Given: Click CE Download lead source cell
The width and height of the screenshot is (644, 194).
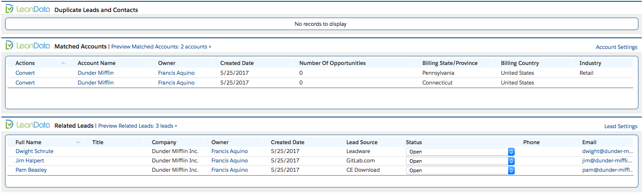Looking at the screenshot, I should 363,170.
